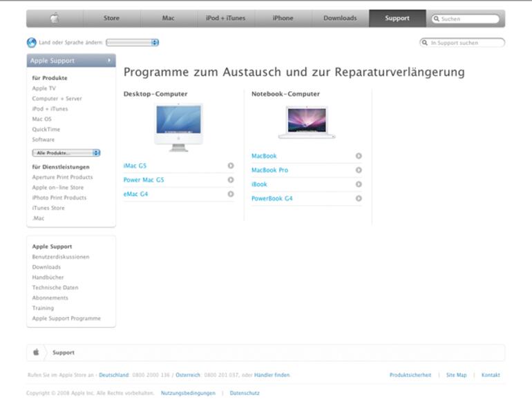The image size is (532, 399).
Task: Click the arrow icon next to Power Mac G5
Action: coord(231,180)
